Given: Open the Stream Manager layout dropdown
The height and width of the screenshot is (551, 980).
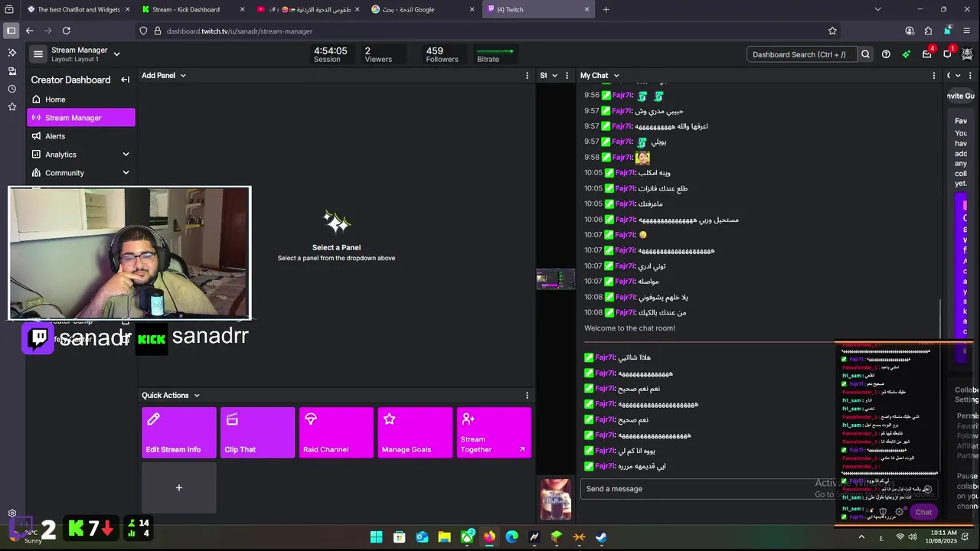Looking at the screenshot, I should point(116,54).
